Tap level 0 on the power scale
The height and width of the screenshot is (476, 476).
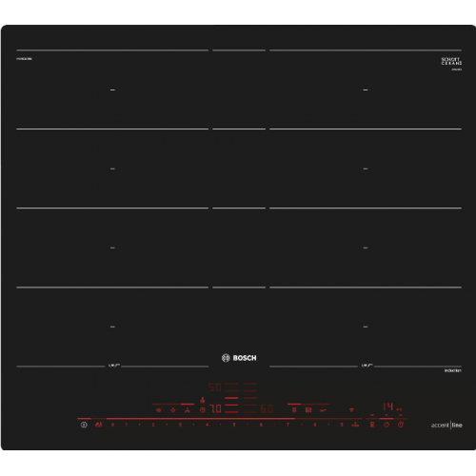coord(112,425)
